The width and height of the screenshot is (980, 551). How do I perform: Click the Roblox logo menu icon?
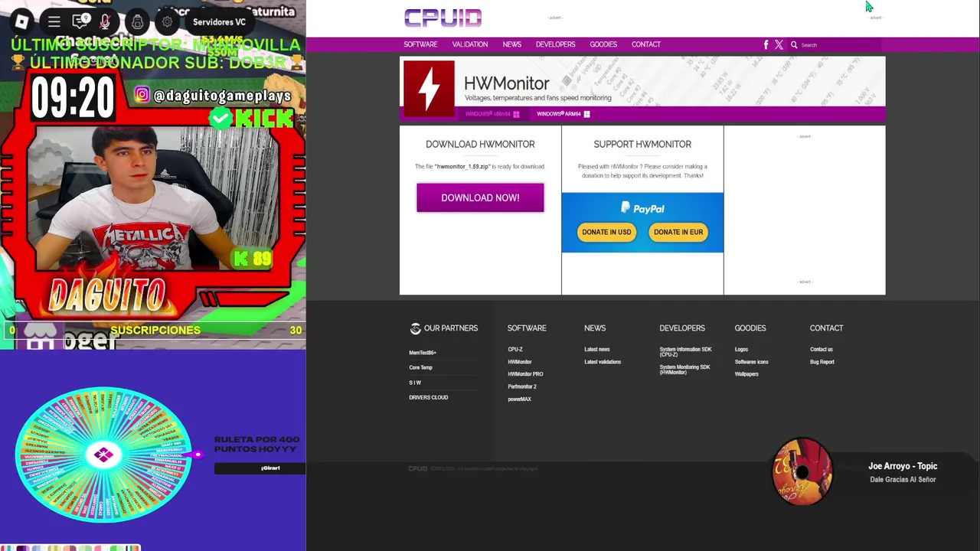(x=21, y=21)
